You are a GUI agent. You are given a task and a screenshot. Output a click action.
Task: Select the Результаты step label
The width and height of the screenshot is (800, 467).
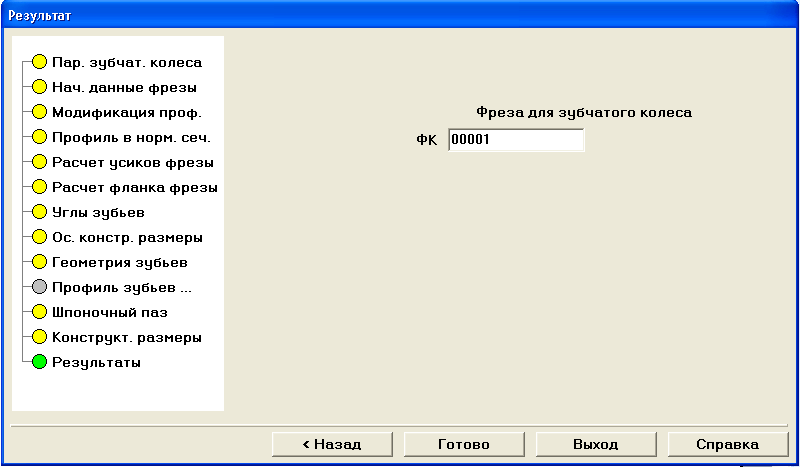(96, 363)
